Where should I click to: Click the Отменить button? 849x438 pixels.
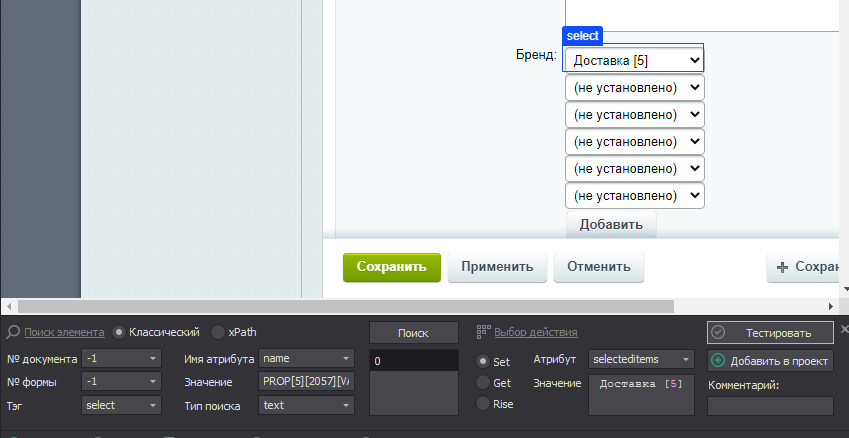pyautogui.click(x=599, y=267)
